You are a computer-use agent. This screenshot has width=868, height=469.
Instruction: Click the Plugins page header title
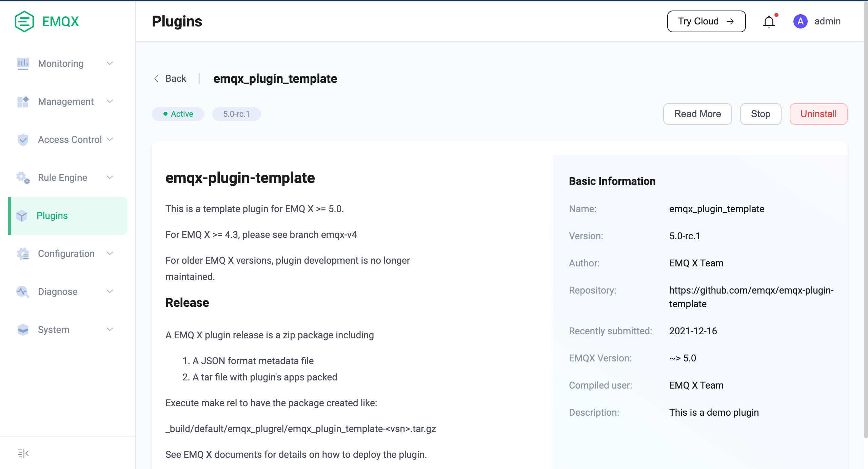tap(177, 21)
